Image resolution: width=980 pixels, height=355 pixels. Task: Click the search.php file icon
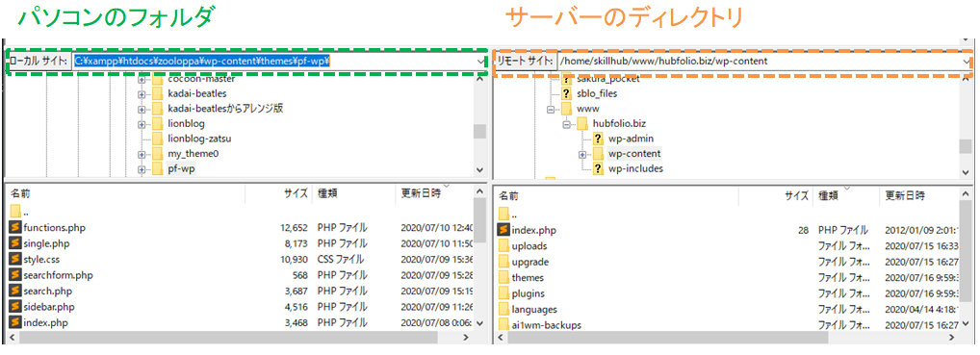coord(15,291)
